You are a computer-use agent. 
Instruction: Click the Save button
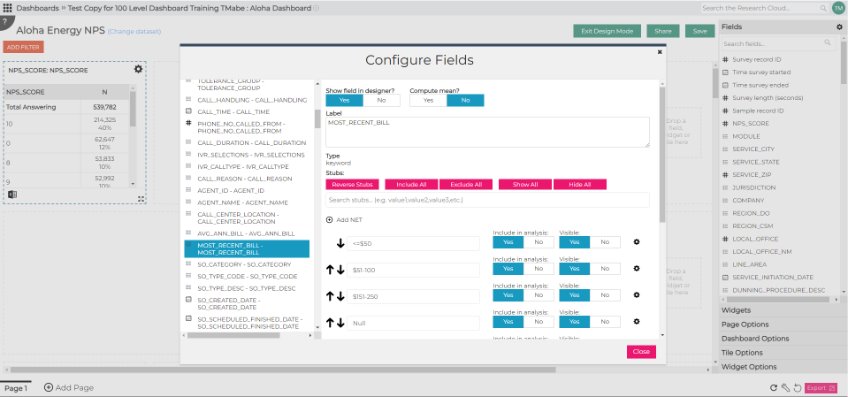(x=700, y=31)
